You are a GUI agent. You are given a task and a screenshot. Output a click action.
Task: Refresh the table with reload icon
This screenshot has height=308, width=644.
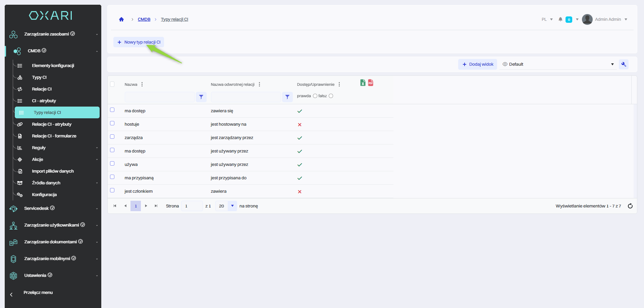click(630, 206)
